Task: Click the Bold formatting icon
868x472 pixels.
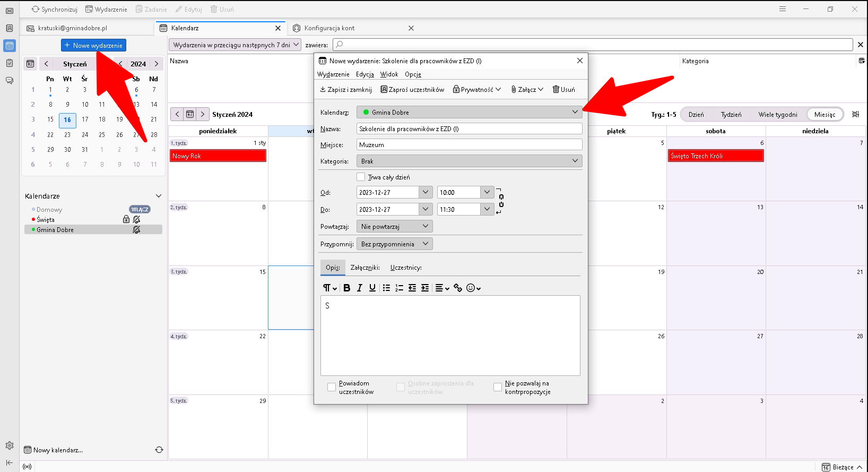Action: 346,288
